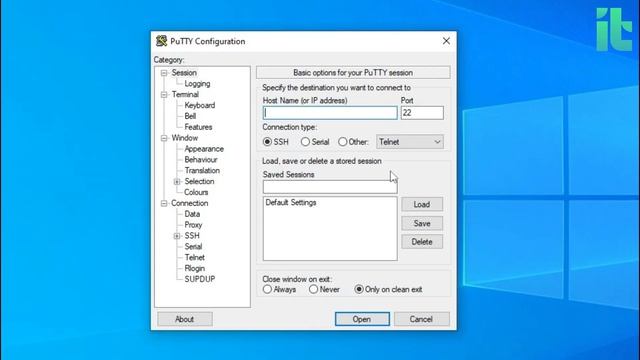Open the Telnet connection type dropdown

pyautogui.click(x=410, y=142)
